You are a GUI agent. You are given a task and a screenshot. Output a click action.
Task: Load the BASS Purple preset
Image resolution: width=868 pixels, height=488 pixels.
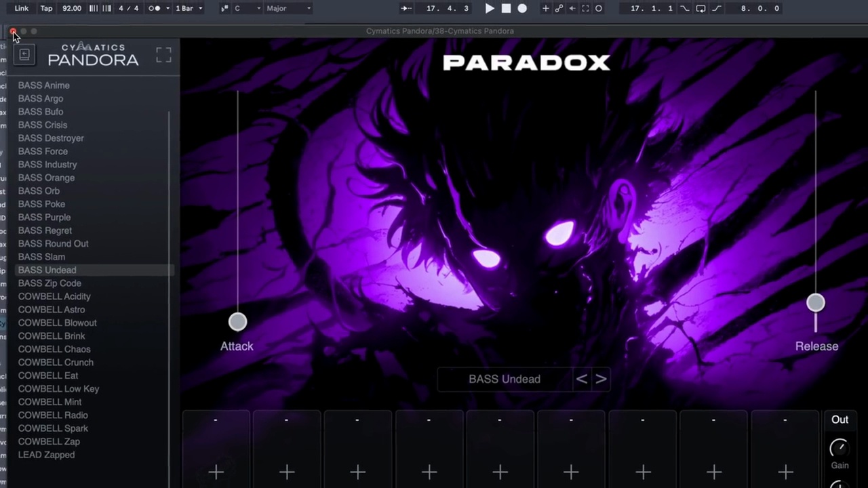[x=44, y=218]
